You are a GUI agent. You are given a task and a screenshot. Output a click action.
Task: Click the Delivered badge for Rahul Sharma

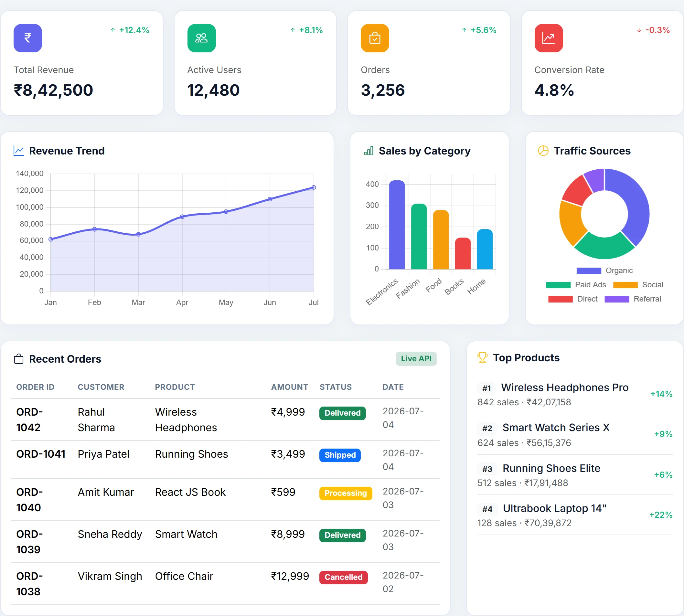[x=343, y=413]
